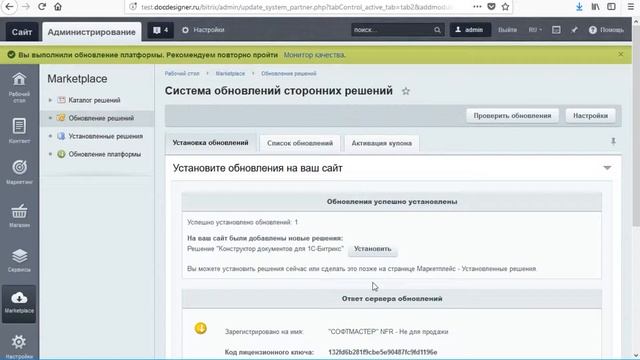
Task: Toggle compact admin panel view icon
Action: click(x=556, y=30)
